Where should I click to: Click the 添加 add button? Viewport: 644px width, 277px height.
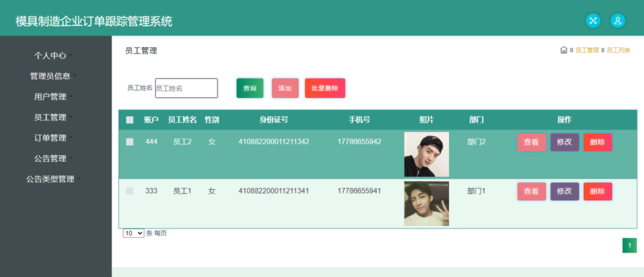tap(285, 88)
